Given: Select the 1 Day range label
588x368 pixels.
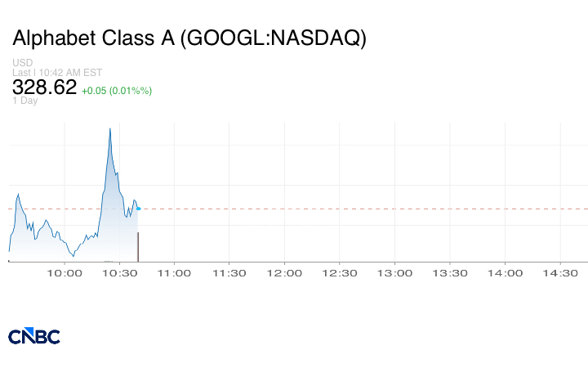Looking at the screenshot, I should click(25, 101).
